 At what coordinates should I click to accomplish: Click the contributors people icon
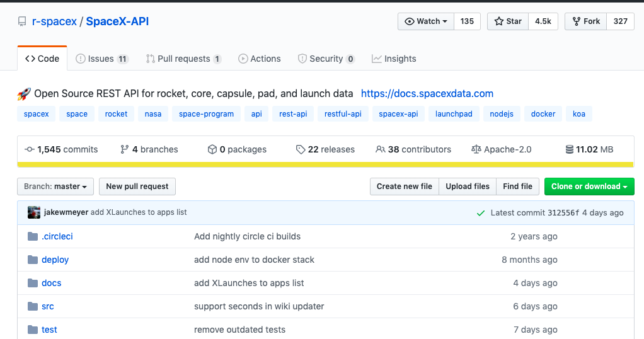[380, 149]
